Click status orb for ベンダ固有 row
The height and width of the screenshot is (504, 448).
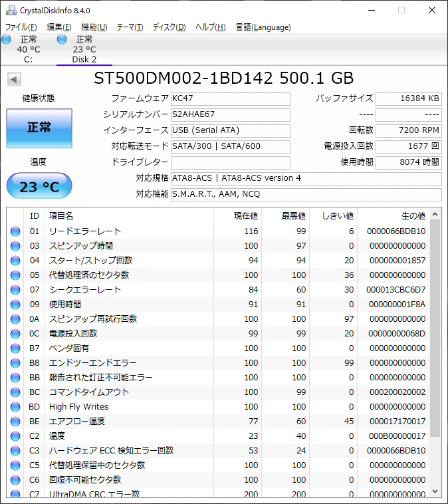15,348
